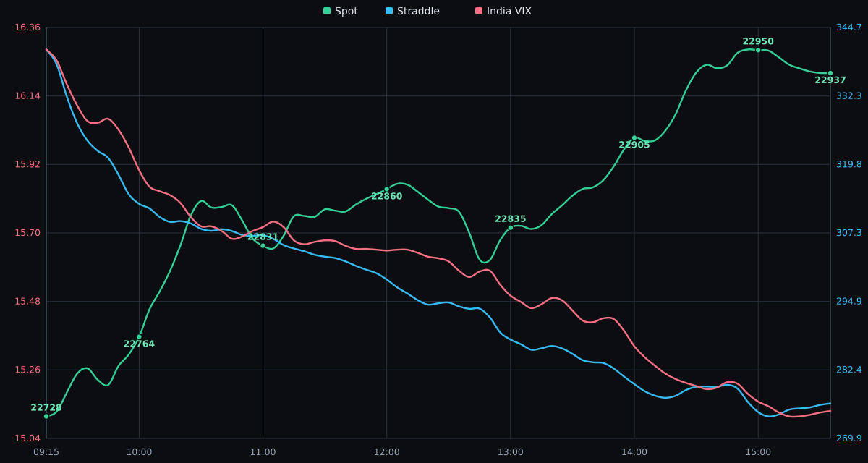868x463 pixels.
Task: Click the 16.36 VIX axis value
Action: (27, 27)
